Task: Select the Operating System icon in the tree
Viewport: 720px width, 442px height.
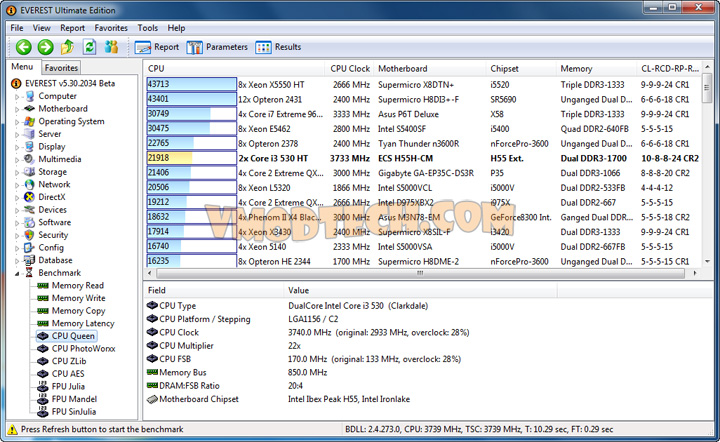Action: 30,121
